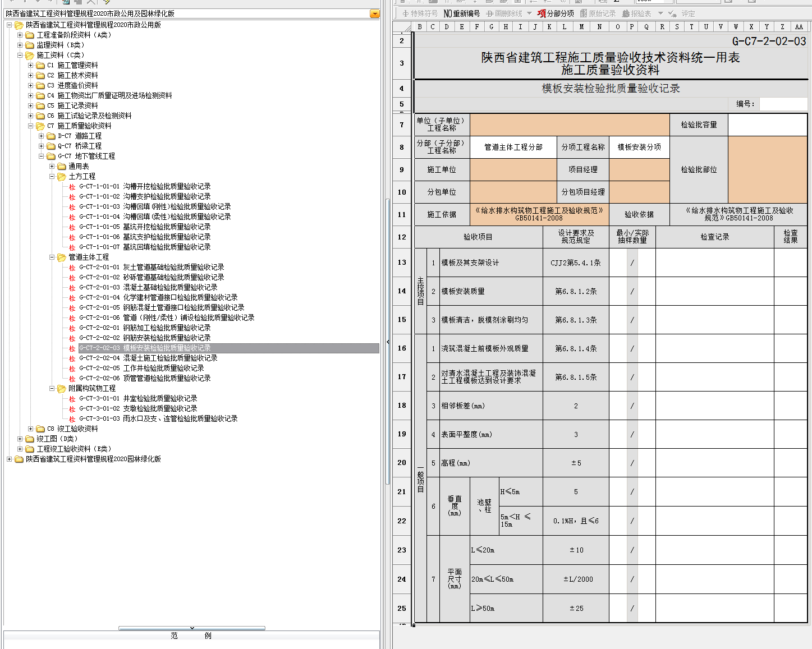Click the folder icon of 监理资料（B类）
812x649 pixels.
(30, 45)
